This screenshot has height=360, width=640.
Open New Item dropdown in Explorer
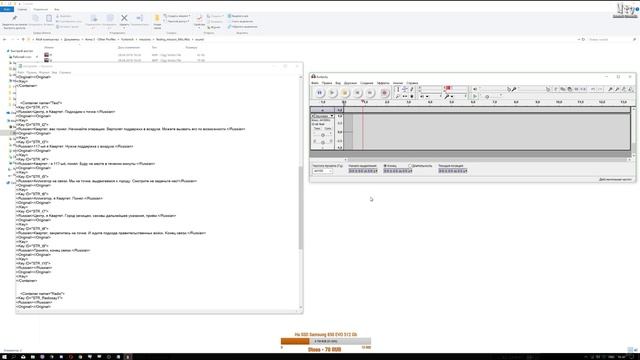[x=177, y=16]
